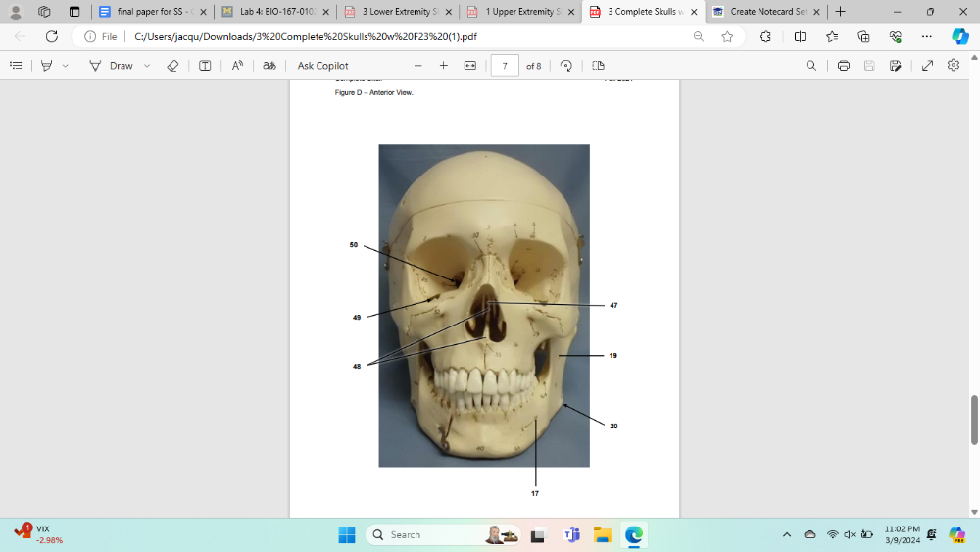
Task: Rotate the PDF page
Action: (565, 66)
